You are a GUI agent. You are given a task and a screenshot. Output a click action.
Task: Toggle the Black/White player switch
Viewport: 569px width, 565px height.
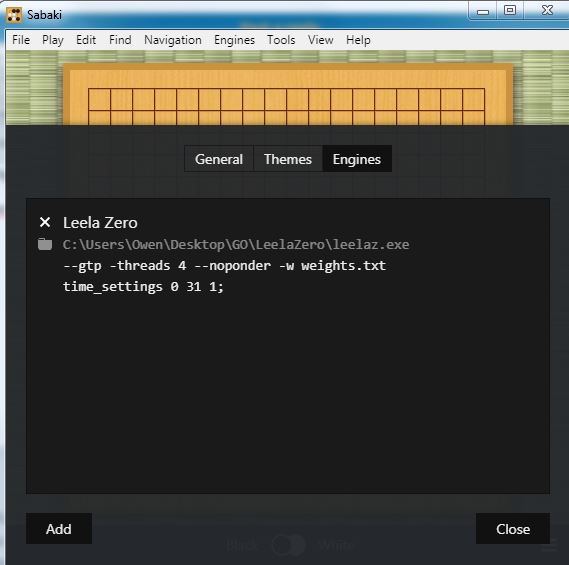pos(288,545)
